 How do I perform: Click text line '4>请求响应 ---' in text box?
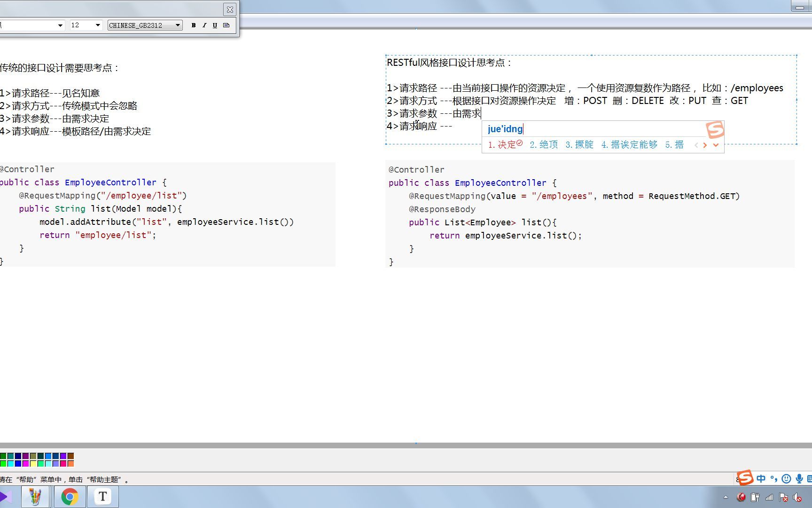tap(419, 126)
